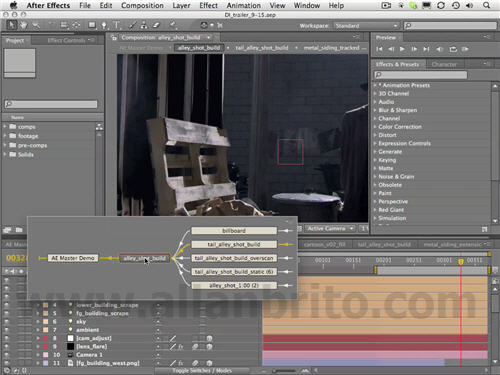Click the Effects & Presets search field
Screen dimensions: 500x375
[x=421, y=75]
